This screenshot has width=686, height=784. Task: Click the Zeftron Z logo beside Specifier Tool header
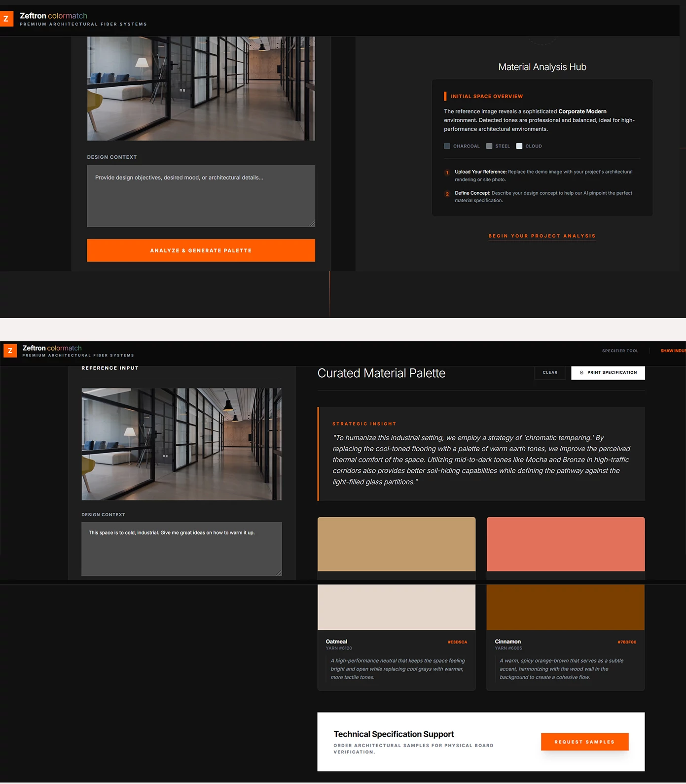coord(10,351)
